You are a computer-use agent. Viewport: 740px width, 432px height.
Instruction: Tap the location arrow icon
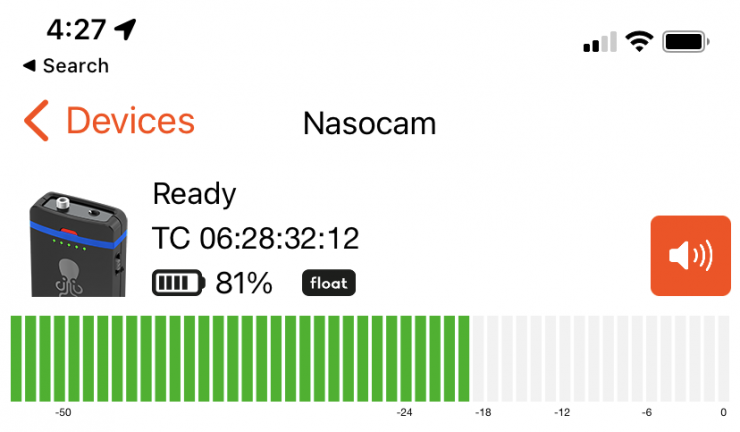coord(125,30)
